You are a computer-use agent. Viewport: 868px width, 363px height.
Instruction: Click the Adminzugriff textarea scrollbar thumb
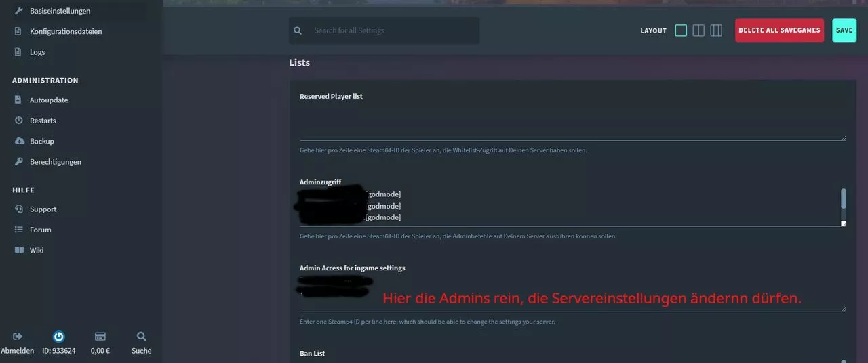coord(844,198)
